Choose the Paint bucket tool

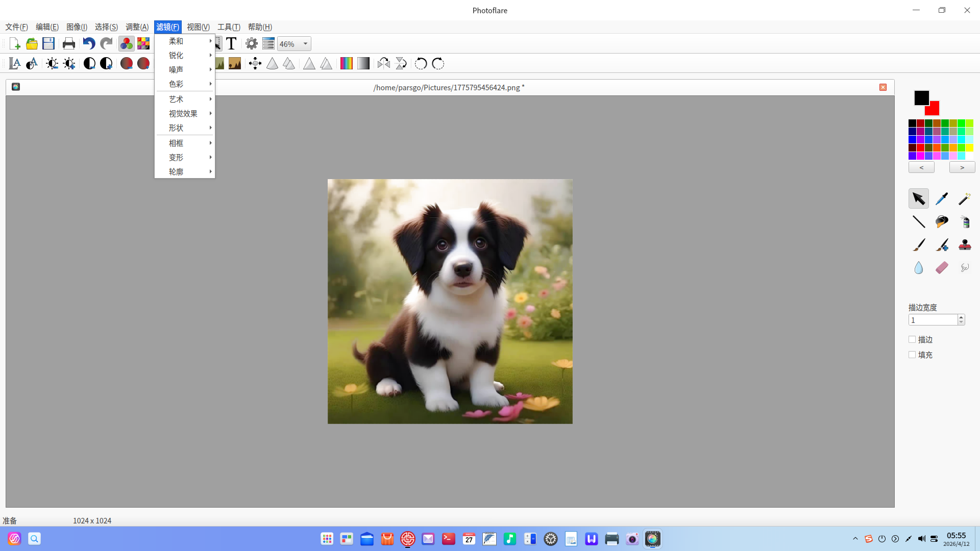tap(942, 221)
